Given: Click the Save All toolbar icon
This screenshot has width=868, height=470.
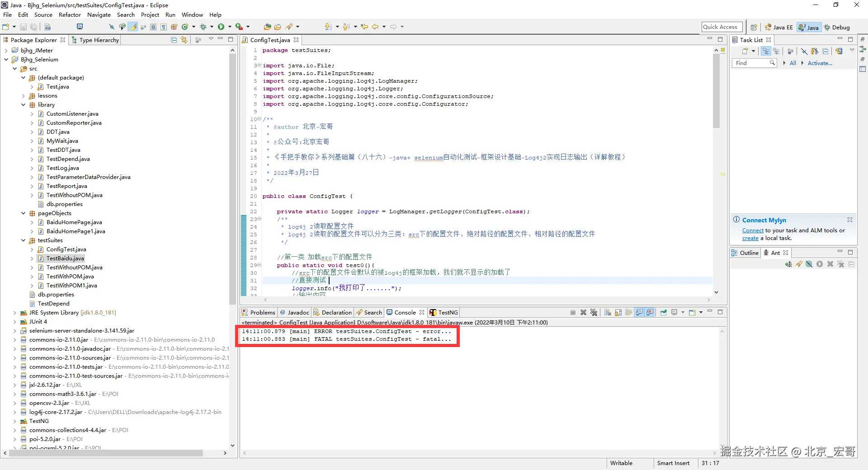Looking at the screenshot, I should point(34,27).
